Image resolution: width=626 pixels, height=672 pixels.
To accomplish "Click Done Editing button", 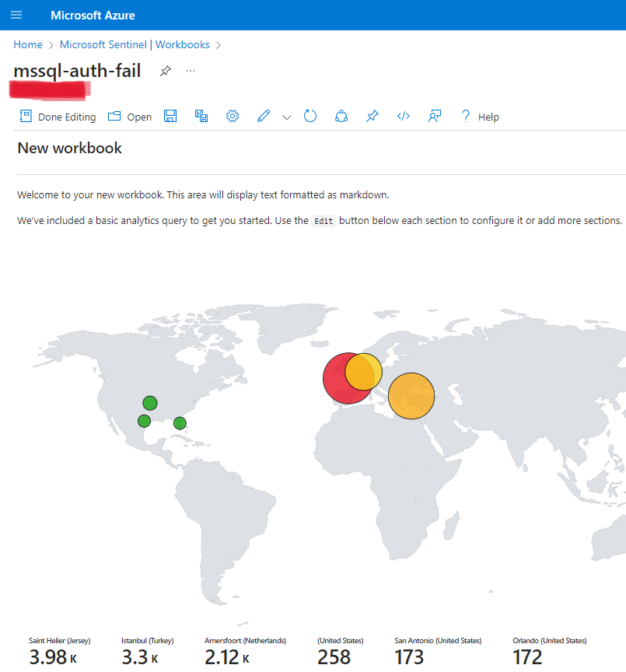I will pyautogui.click(x=58, y=117).
